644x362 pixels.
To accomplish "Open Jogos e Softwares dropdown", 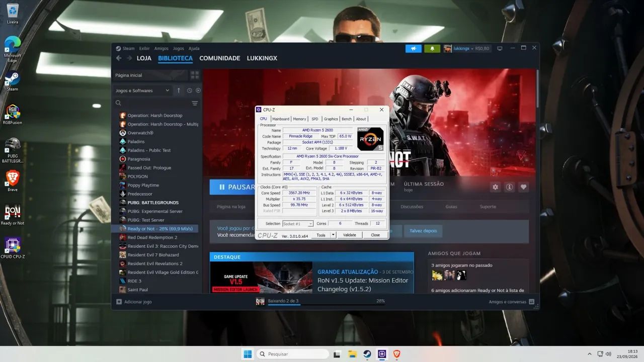I will [142, 90].
